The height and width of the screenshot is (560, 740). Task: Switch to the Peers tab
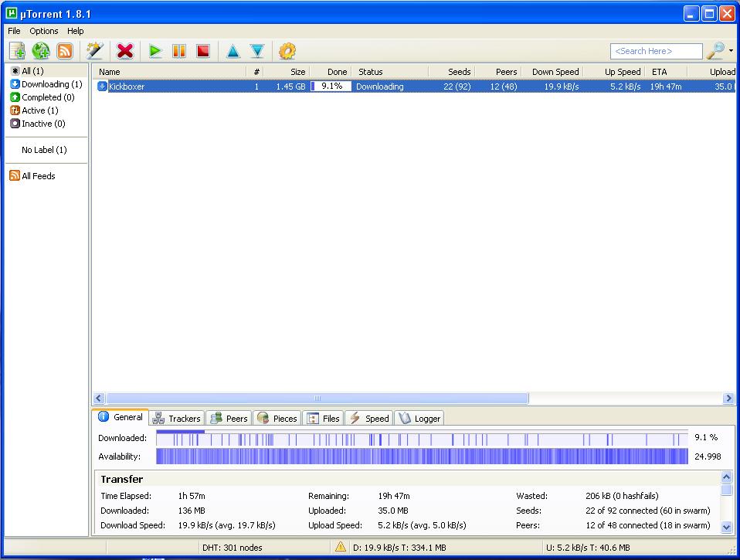coord(229,418)
